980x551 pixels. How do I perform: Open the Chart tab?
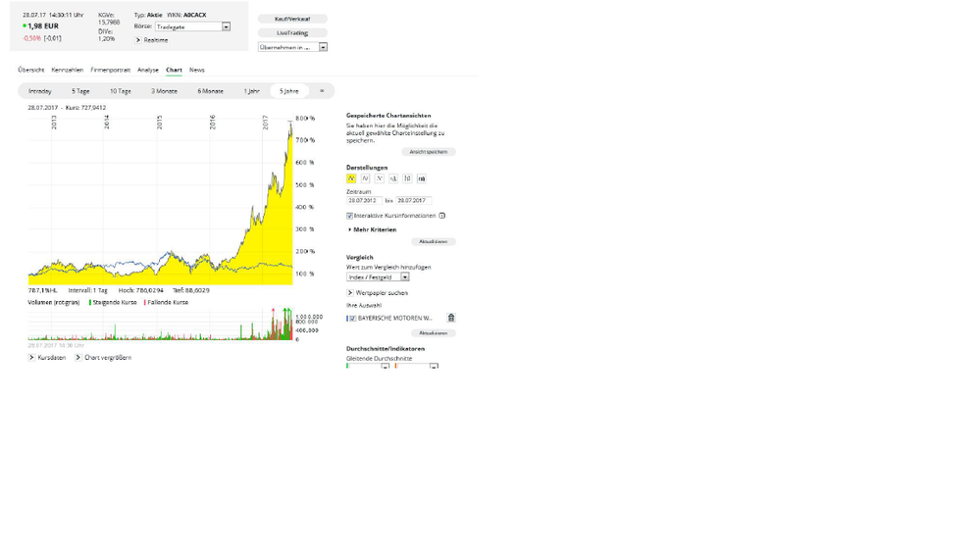(174, 70)
